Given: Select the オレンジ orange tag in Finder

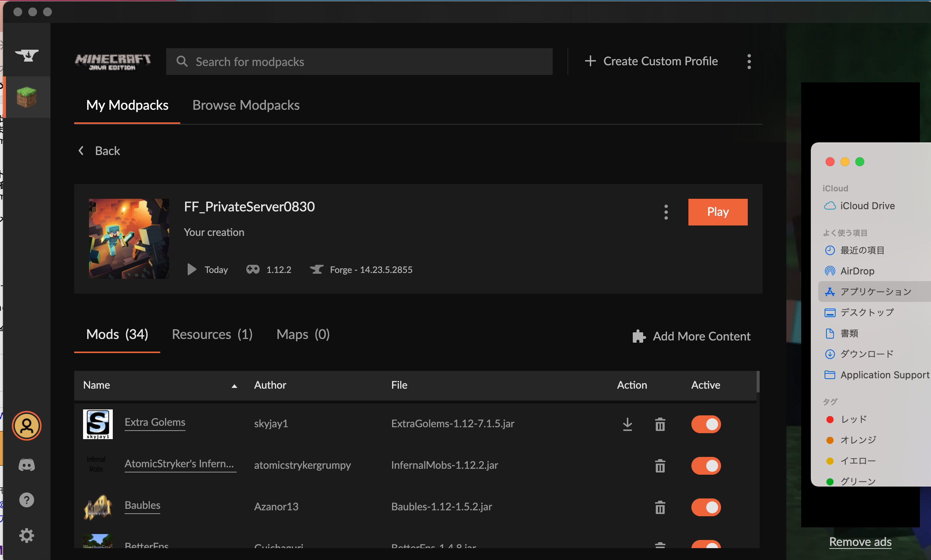Looking at the screenshot, I should [x=851, y=440].
